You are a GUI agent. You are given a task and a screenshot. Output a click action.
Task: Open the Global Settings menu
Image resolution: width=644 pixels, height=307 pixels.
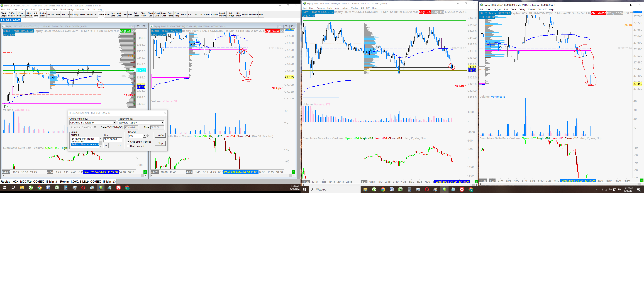click(67, 9)
